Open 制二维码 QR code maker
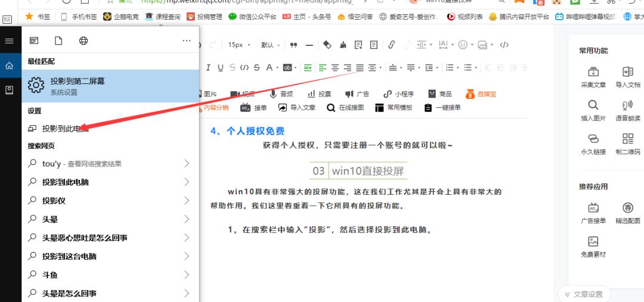The width and height of the screenshot is (644, 302). tap(627, 144)
